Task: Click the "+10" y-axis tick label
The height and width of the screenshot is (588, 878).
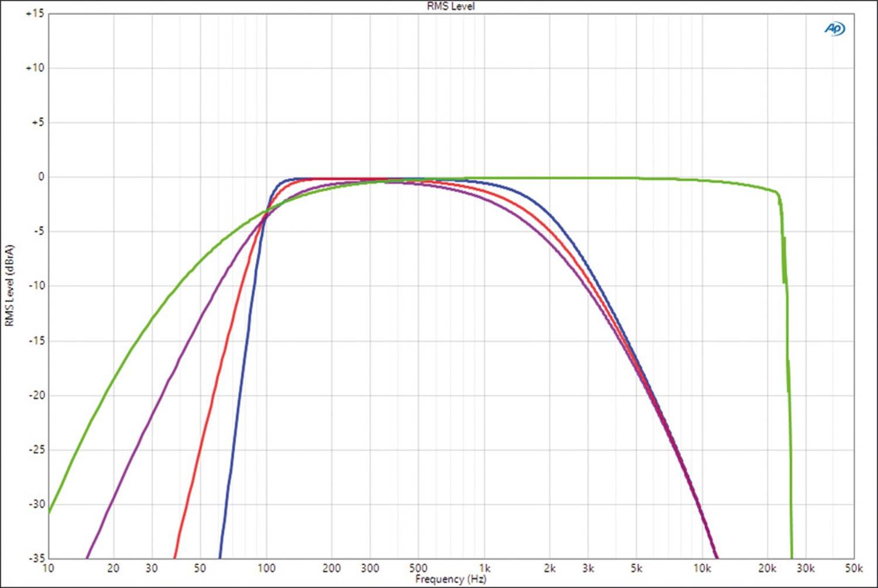Action: point(35,68)
